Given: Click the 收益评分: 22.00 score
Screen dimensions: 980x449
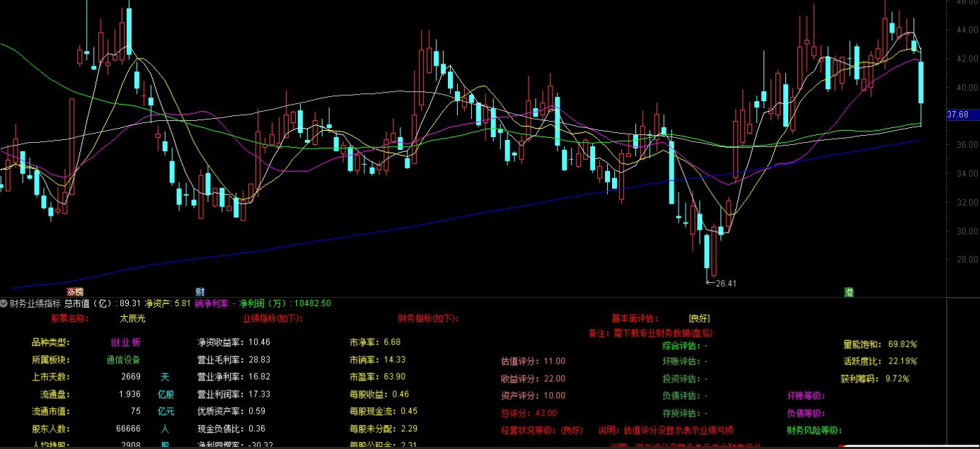Looking at the screenshot, I should 534,378.
